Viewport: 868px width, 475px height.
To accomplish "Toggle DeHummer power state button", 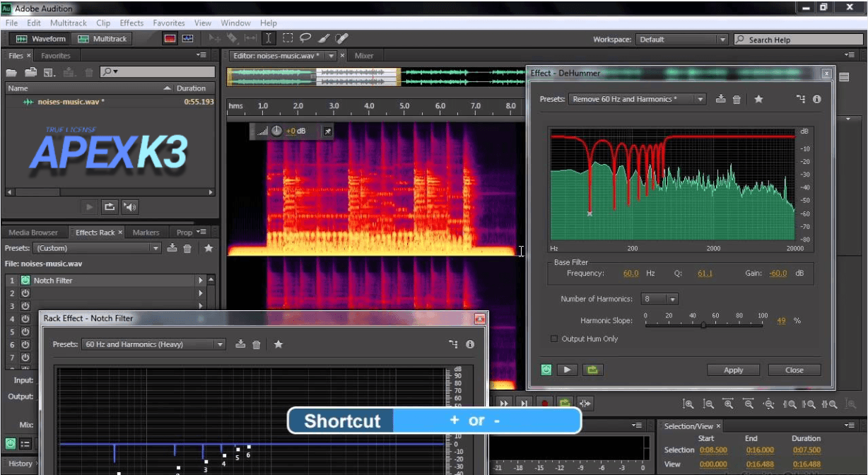I will 546,369.
